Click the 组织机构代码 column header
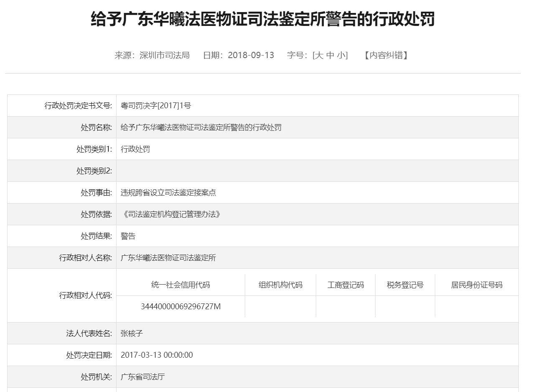Screen dimensions: 538x392 [280, 285]
